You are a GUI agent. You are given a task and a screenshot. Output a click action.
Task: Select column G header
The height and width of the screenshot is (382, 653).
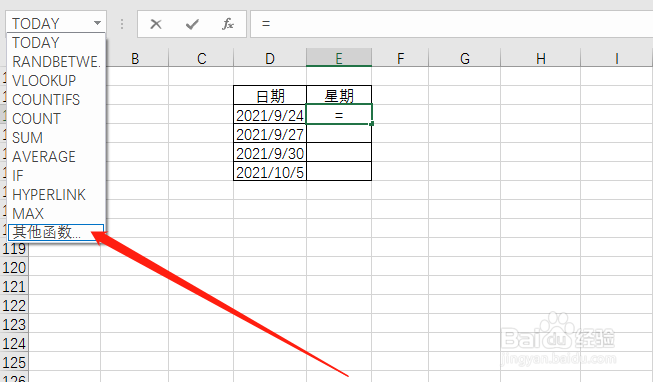click(465, 58)
